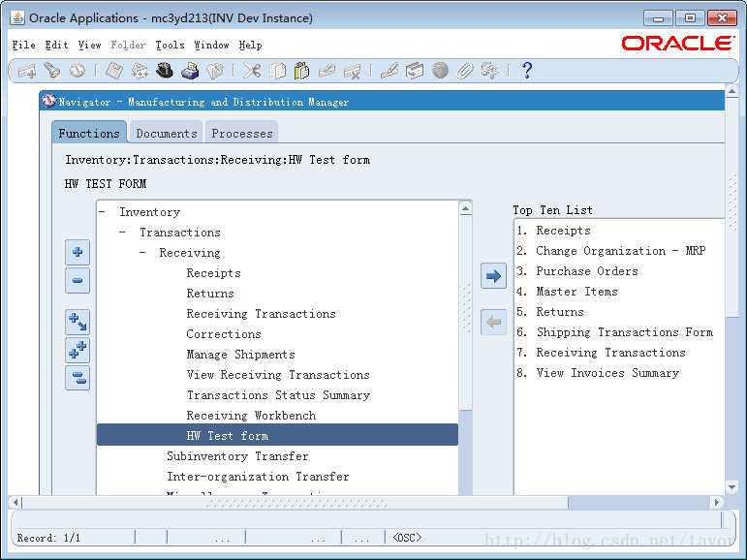Click the Switch Responsibilities hat icon

[165, 71]
